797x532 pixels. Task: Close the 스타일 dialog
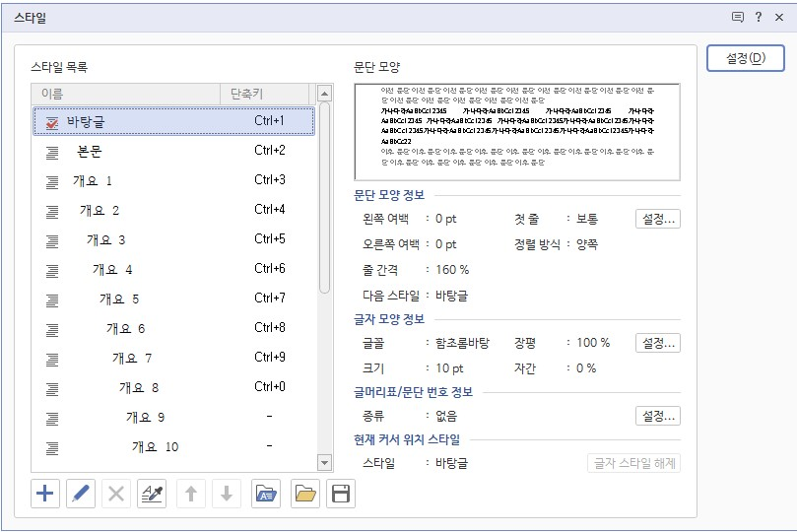(779, 18)
